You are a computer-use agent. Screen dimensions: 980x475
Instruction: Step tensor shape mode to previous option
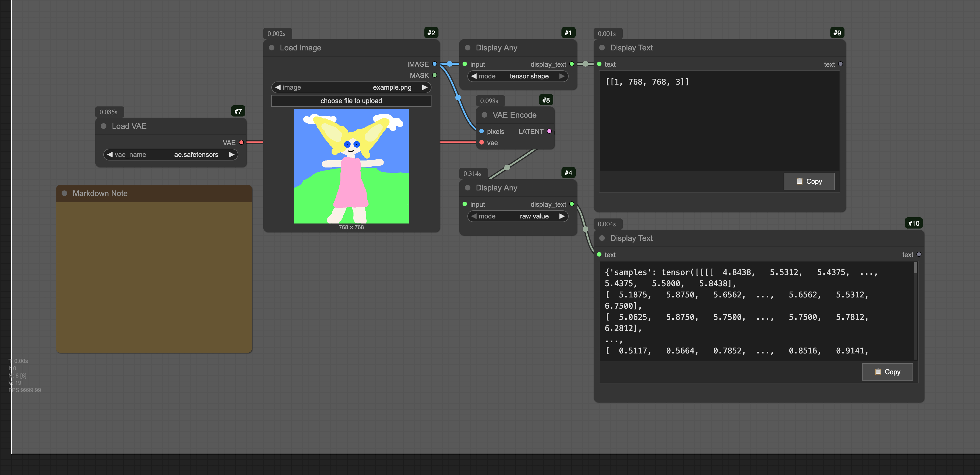[474, 76]
